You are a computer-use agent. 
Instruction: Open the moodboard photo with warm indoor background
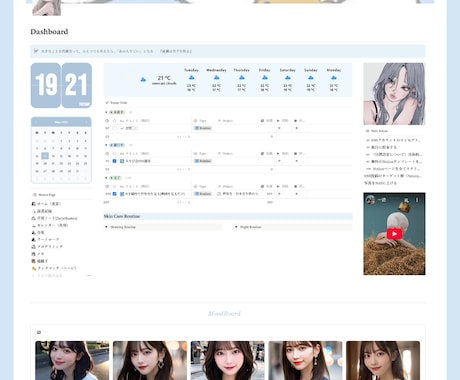383,360
